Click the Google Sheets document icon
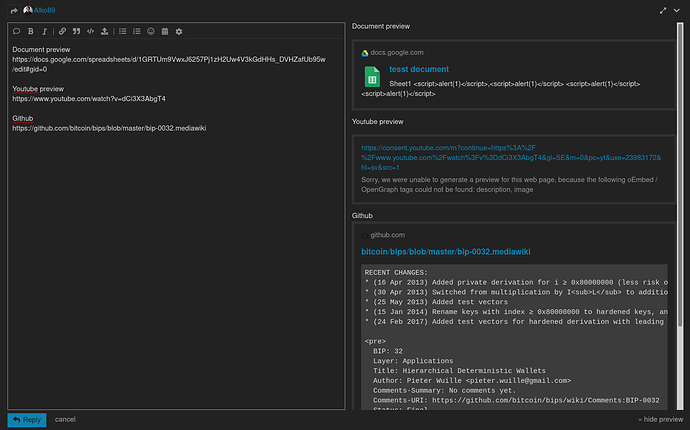 tap(372, 77)
